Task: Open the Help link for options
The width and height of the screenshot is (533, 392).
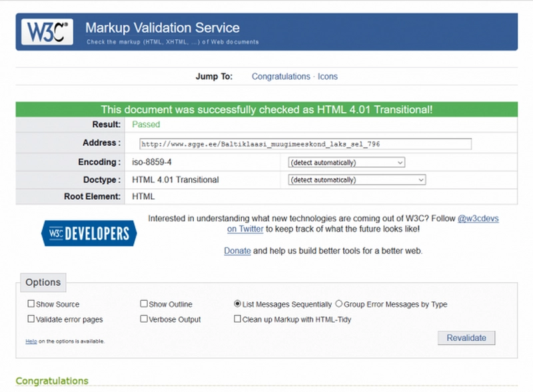Action: pos(31,341)
